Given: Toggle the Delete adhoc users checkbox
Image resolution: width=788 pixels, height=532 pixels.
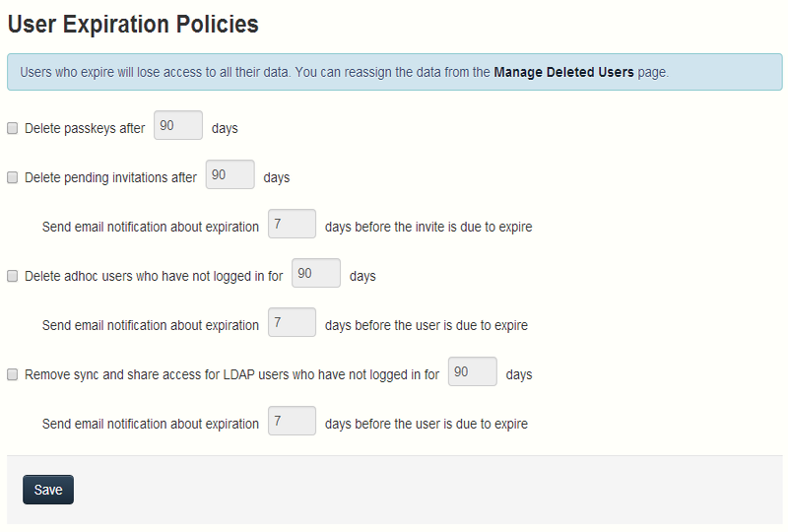Looking at the screenshot, I should pyautogui.click(x=13, y=276).
